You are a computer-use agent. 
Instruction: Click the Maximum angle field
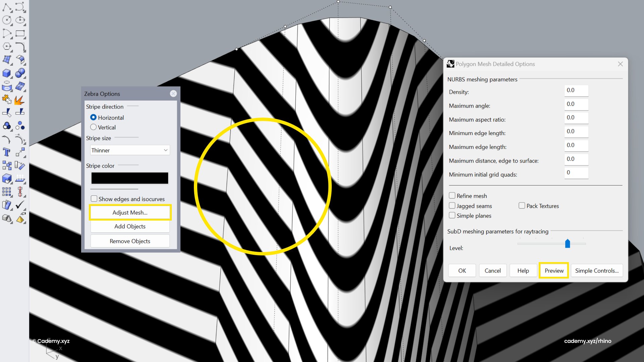[x=576, y=104]
